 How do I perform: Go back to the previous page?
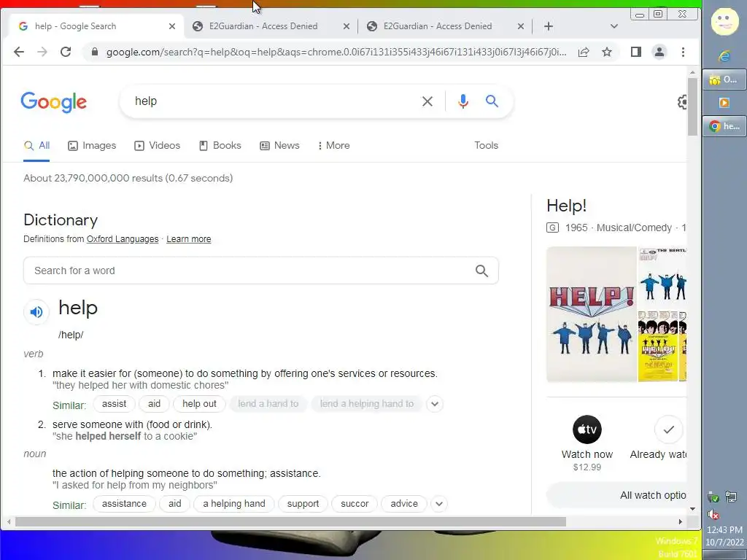18,52
